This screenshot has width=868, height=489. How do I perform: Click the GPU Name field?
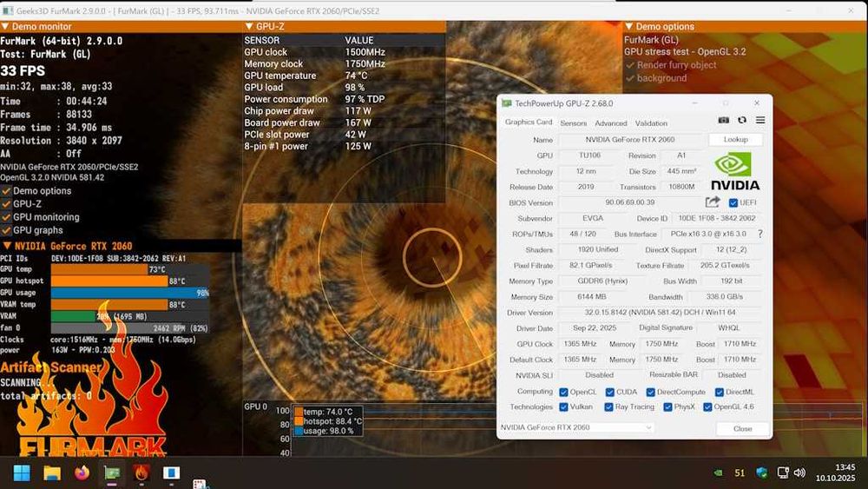click(630, 140)
